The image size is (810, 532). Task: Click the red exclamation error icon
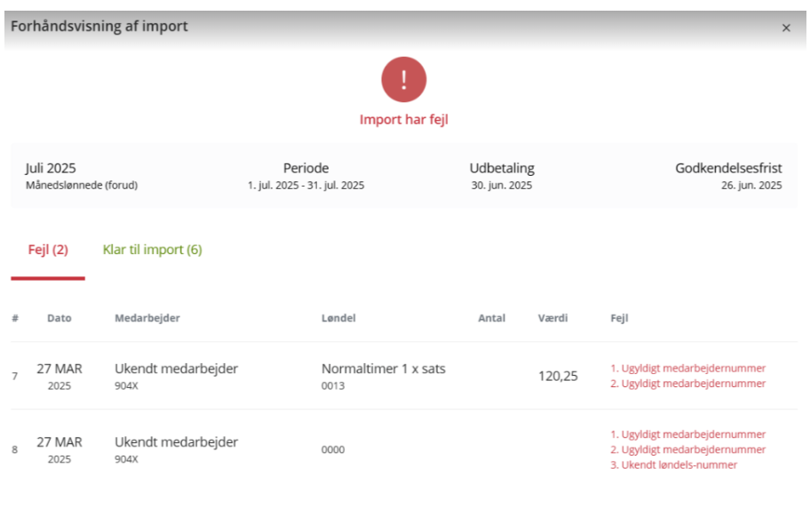[x=404, y=80]
